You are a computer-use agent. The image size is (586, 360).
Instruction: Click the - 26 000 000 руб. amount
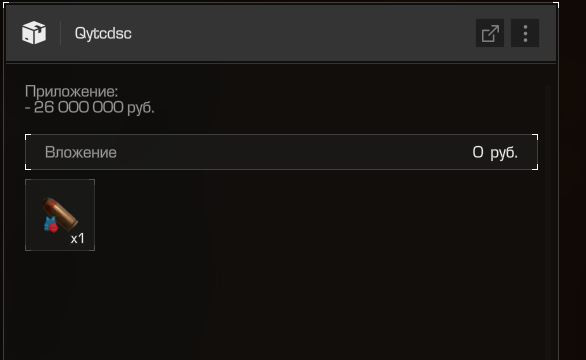tap(90, 108)
